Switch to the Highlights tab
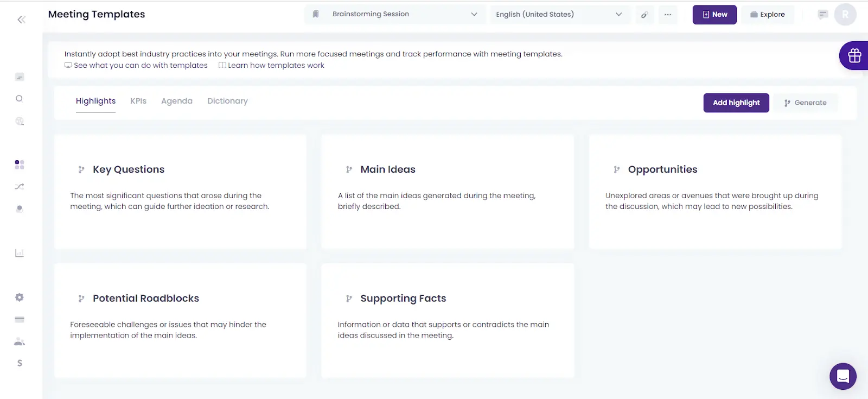 pyautogui.click(x=95, y=101)
